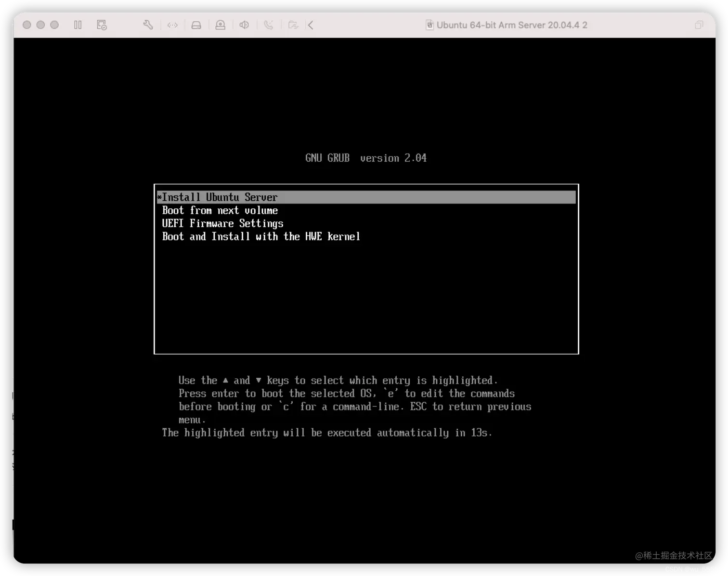Click the sound card speaker icon
728x576 pixels.
pyautogui.click(x=244, y=25)
